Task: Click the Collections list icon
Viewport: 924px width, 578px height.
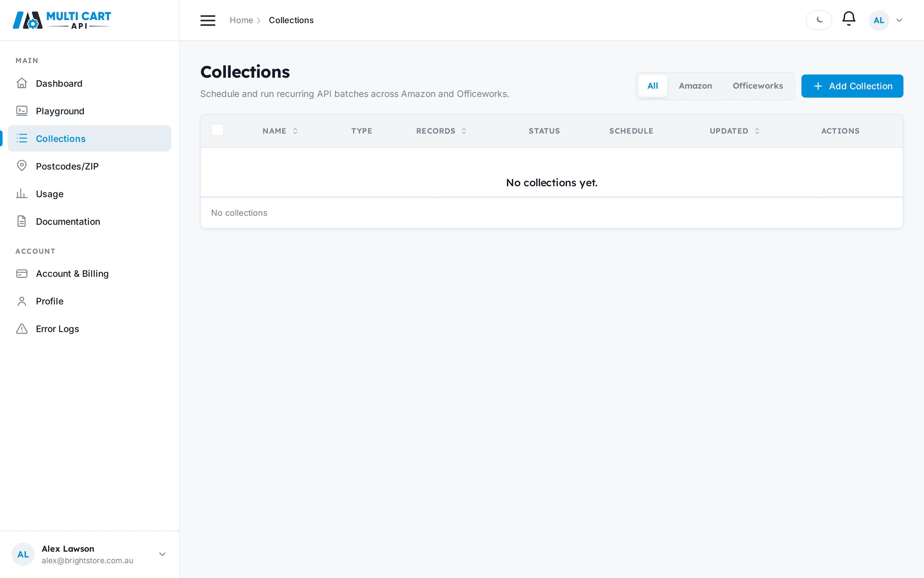Action: (x=22, y=138)
